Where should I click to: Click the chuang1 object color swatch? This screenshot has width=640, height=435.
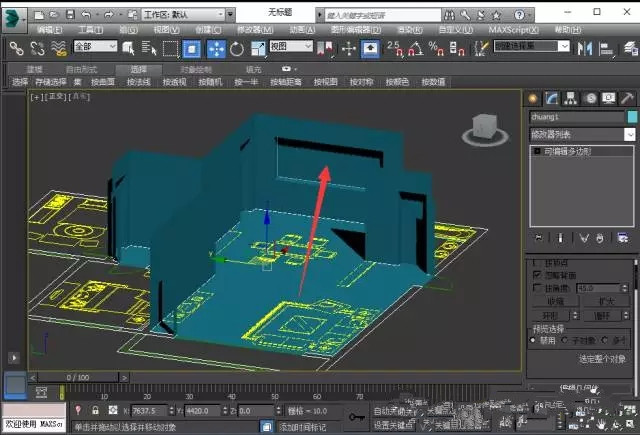632,117
